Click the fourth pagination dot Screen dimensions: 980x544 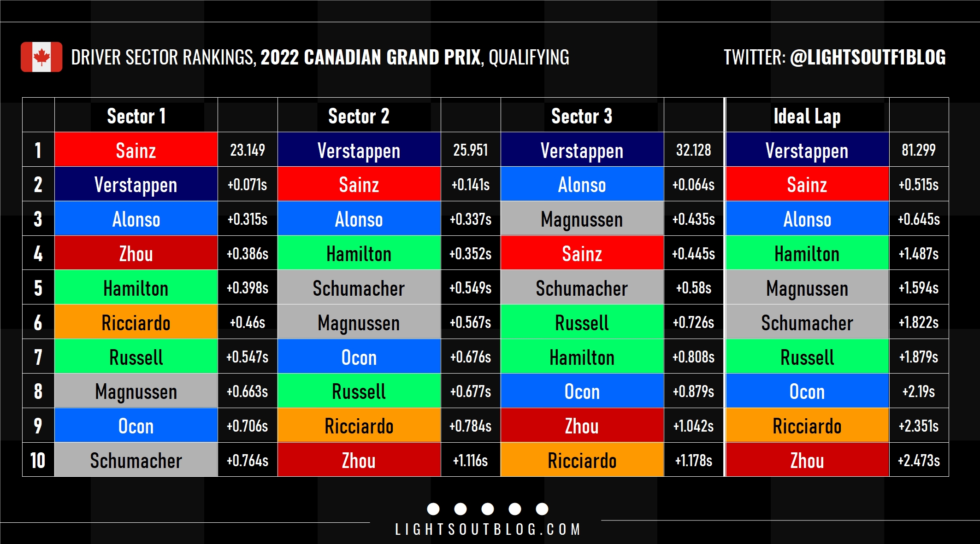coord(515,509)
